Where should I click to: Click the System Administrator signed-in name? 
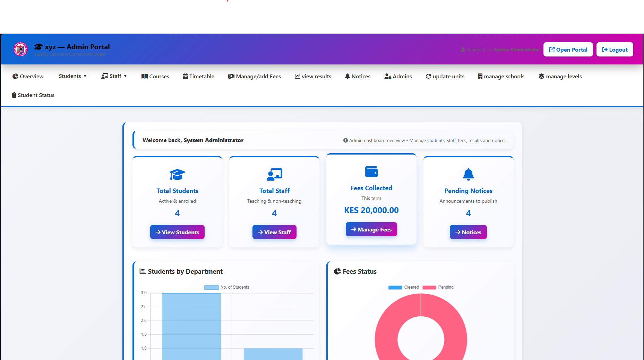click(517, 50)
